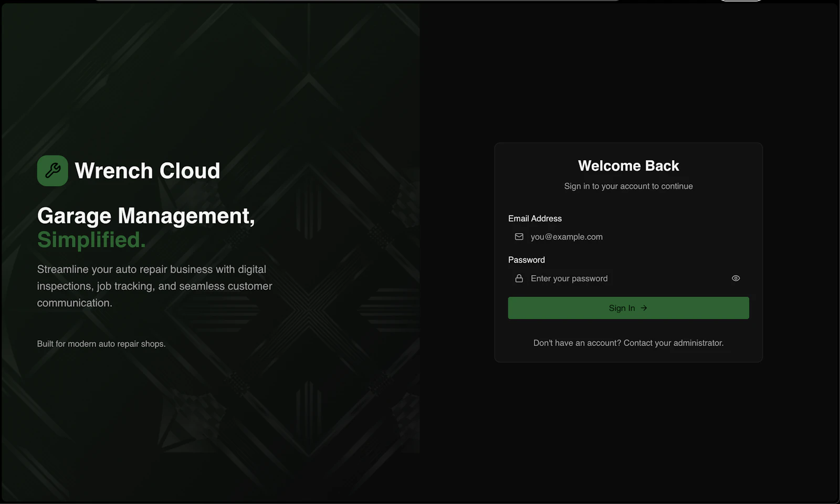840x504 pixels.
Task: Click the 'Email Address' label
Action: 535,218
